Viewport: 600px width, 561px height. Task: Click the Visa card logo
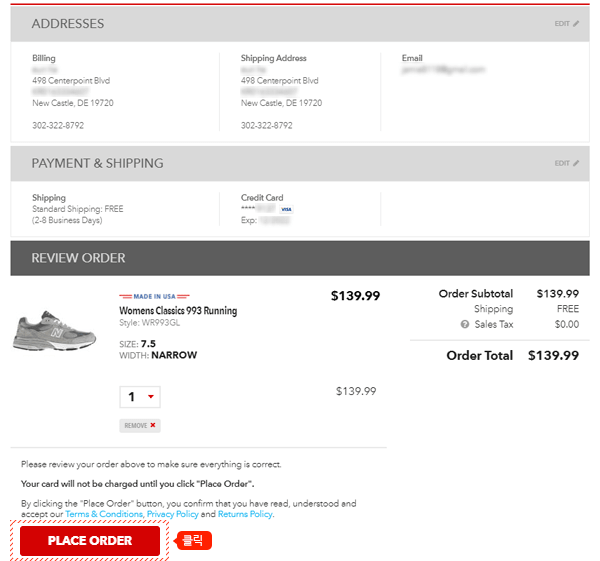tap(286, 209)
